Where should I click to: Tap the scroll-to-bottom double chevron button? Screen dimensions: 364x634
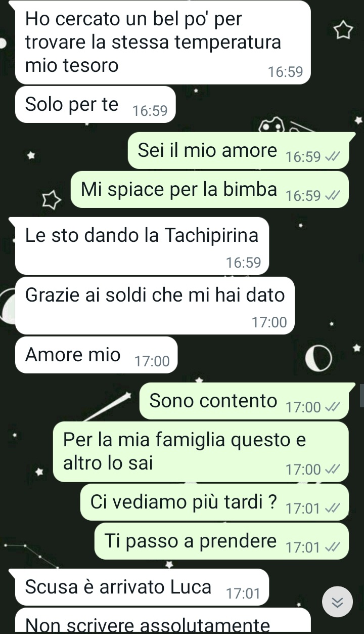338,602
